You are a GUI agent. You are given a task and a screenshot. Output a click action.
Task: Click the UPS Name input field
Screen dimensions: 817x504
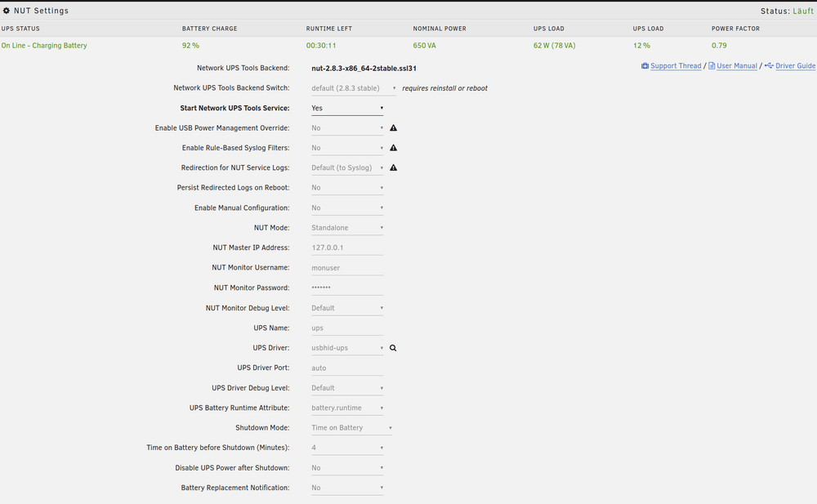click(x=347, y=328)
